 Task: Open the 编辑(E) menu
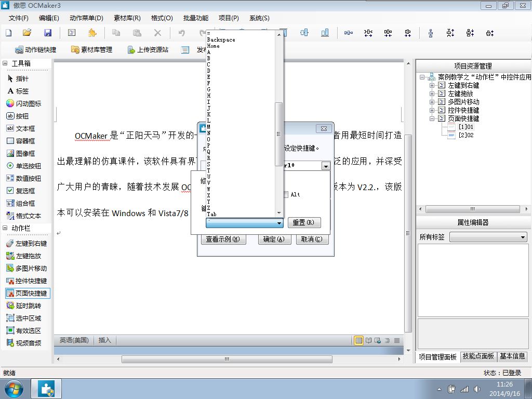tap(49, 18)
